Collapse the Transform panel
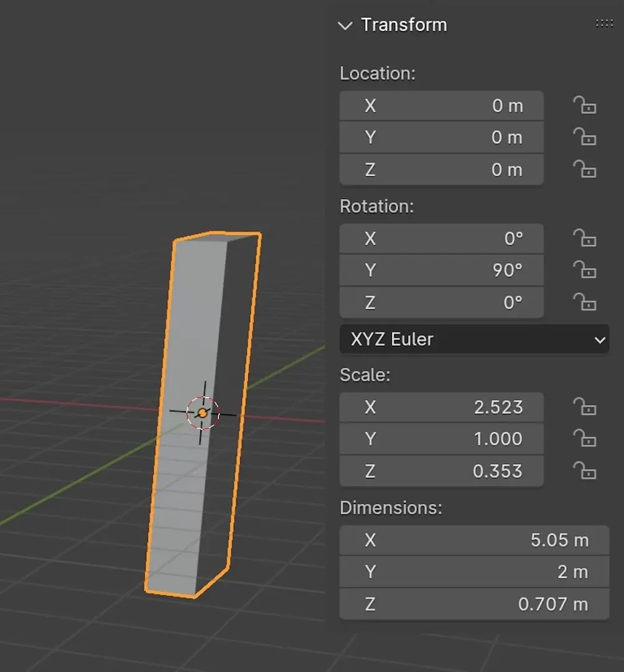 pos(345,26)
